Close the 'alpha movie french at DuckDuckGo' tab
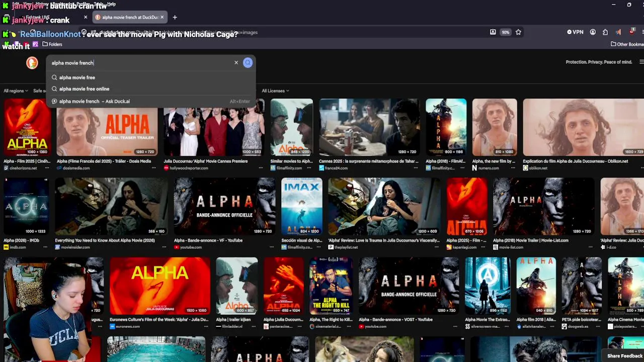The width and height of the screenshot is (644, 362). [x=162, y=17]
